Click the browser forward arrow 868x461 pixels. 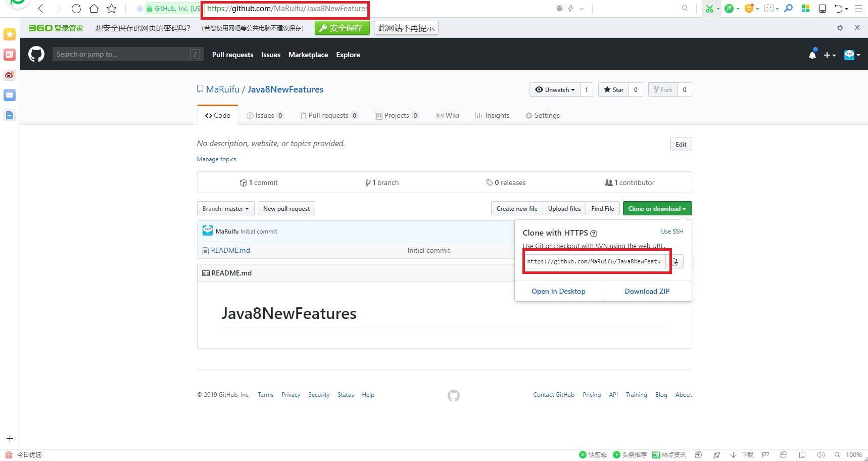pyautogui.click(x=59, y=9)
